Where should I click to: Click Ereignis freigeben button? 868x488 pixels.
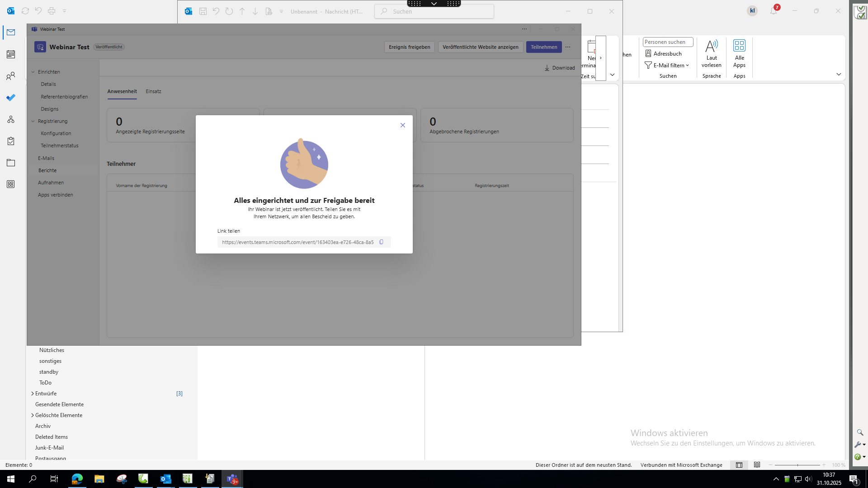click(x=409, y=47)
